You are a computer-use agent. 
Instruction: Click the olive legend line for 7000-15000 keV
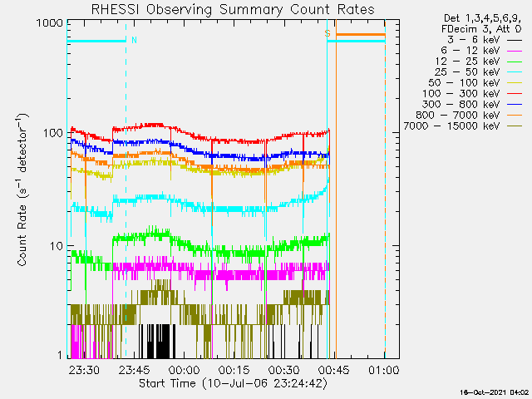pyautogui.click(x=515, y=126)
